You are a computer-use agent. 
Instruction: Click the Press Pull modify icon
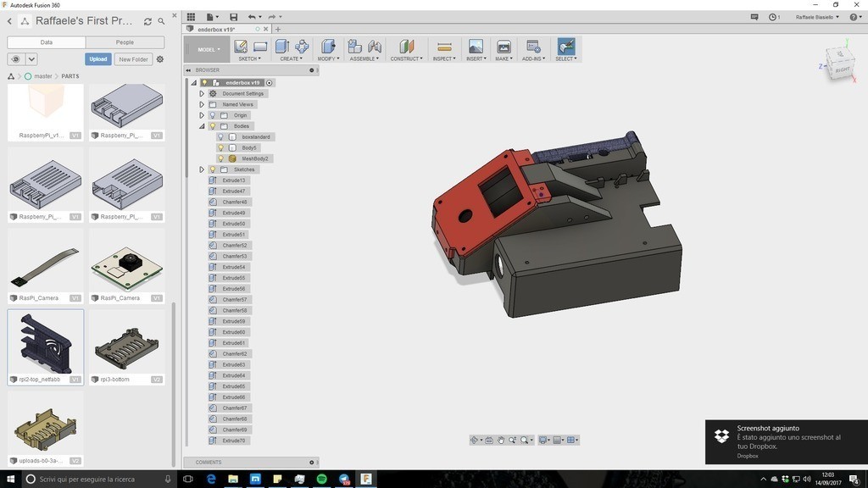pos(328,47)
